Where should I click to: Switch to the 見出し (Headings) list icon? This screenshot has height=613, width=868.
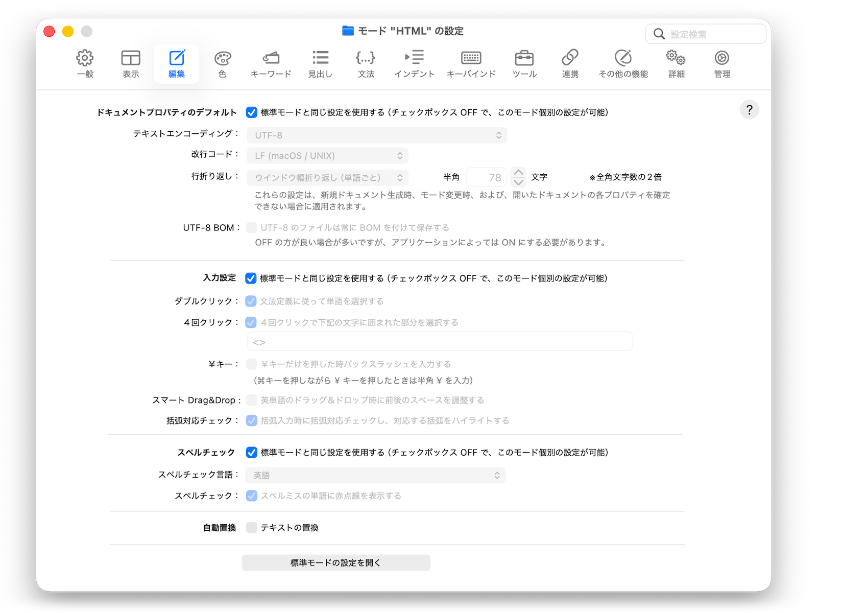(320, 63)
